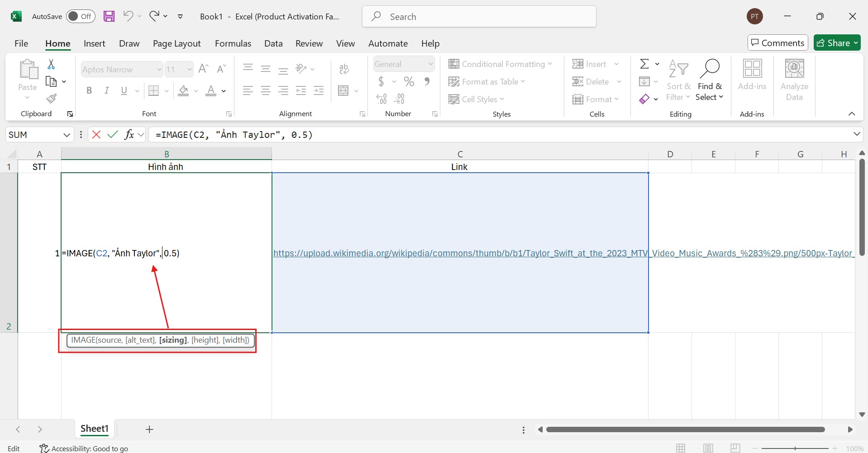Toggle Bold formatting
The width and height of the screenshot is (868, 453).
pyautogui.click(x=89, y=90)
